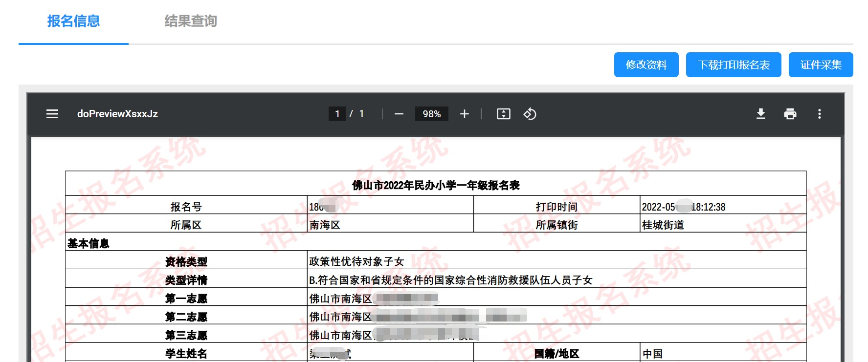
Task: Switch to the 报名信息 tab
Action: (73, 21)
